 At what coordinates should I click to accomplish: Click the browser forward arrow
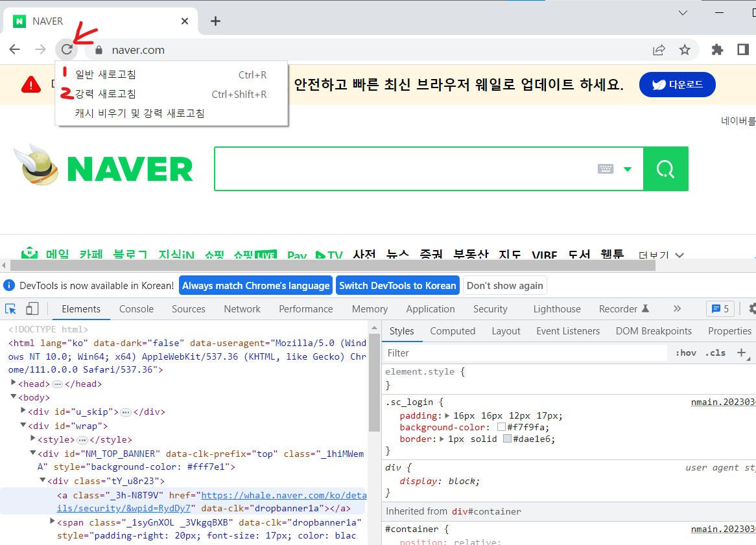coord(40,49)
